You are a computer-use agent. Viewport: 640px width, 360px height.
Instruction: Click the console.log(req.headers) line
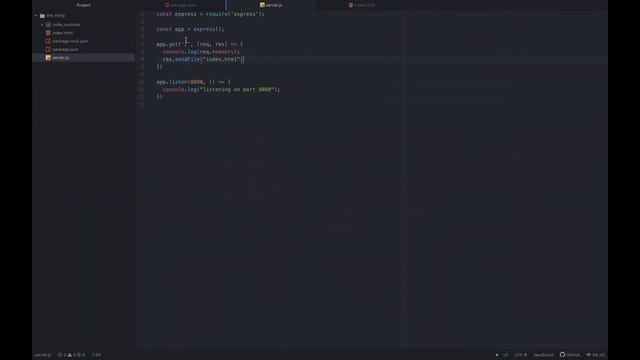tap(201, 52)
